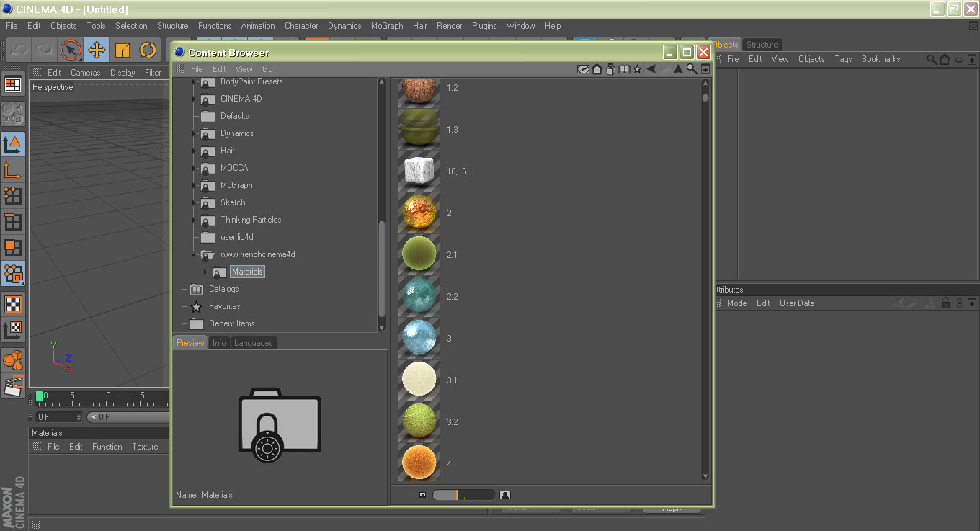This screenshot has width=980, height=531.
Task: Open the Render menu
Action: click(449, 26)
